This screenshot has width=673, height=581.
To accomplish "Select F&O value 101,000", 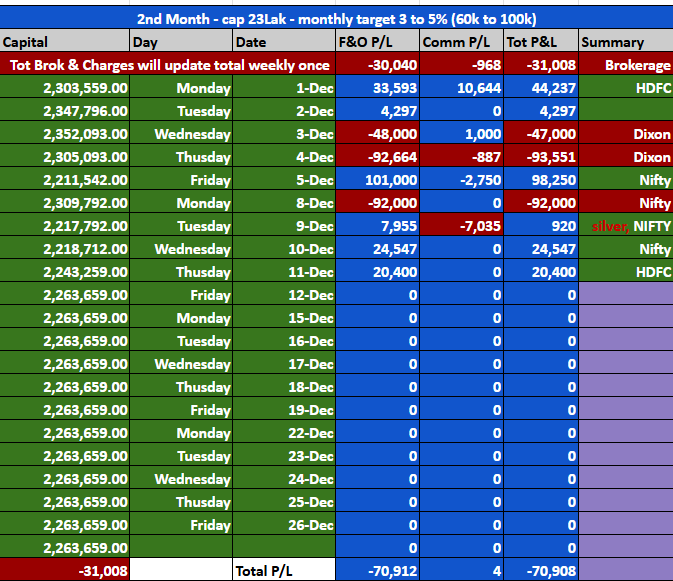I will coord(377,180).
